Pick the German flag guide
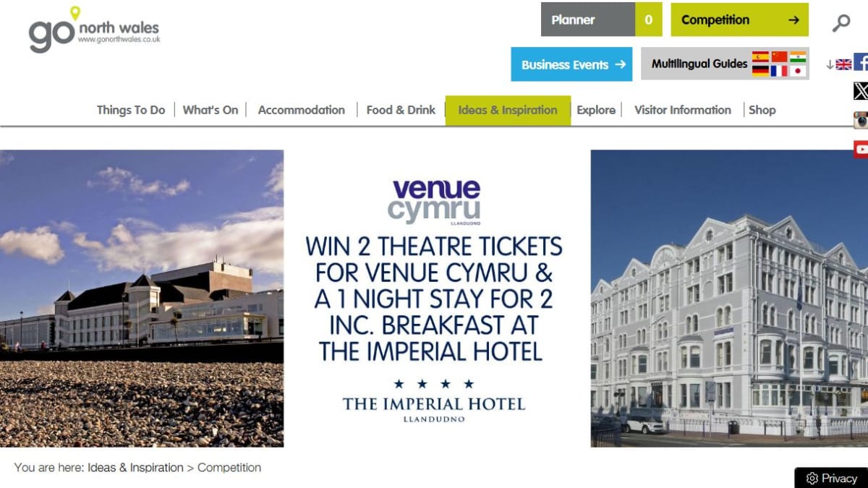Image resolution: width=868 pixels, height=488 pixels. [760, 71]
